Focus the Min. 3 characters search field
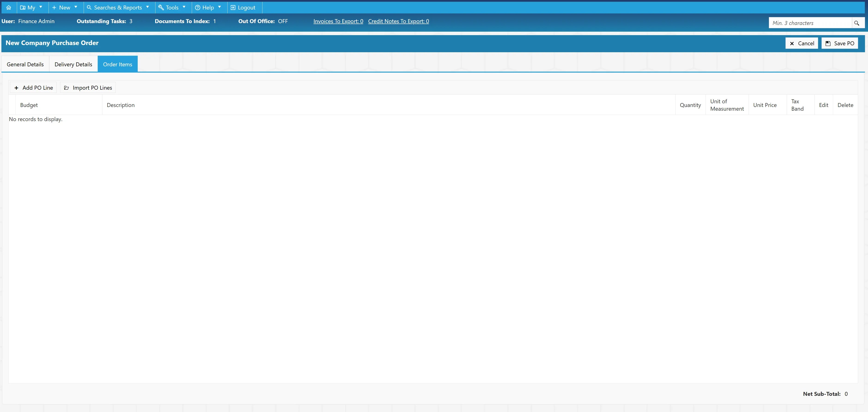The height and width of the screenshot is (412, 868). pyautogui.click(x=810, y=23)
